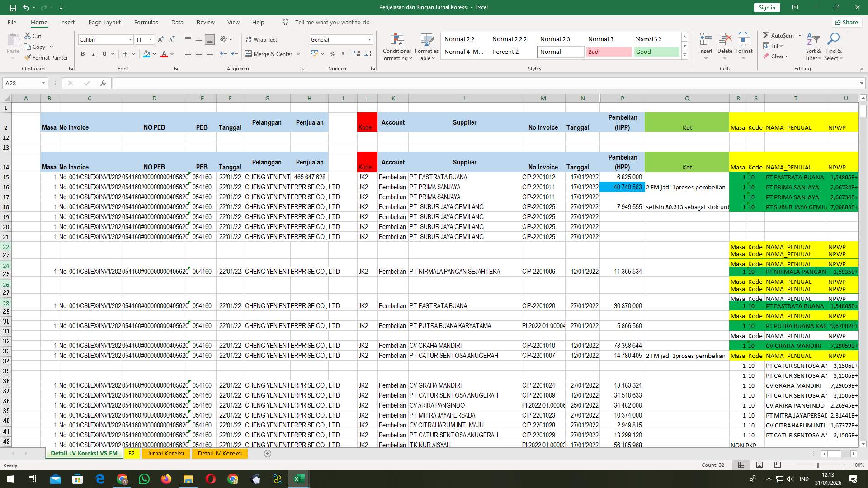The width and height of the screenshot is (868, 488).
Task: Open the font size dropdown
Action: (x=150, y=39)
